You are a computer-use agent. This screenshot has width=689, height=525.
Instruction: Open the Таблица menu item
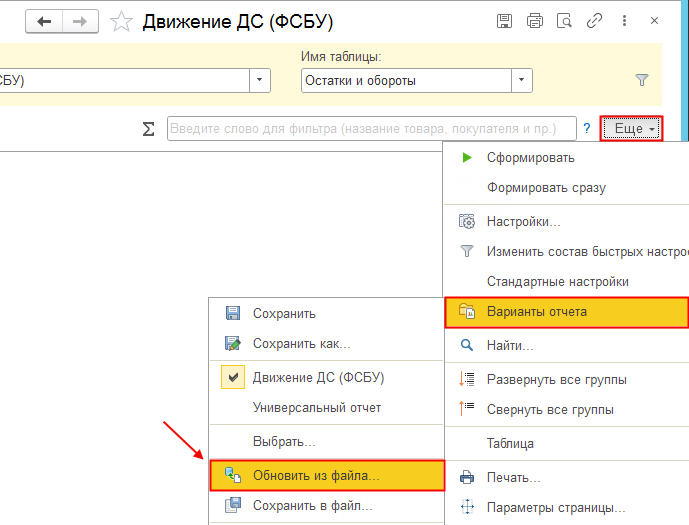coord(566,443)
